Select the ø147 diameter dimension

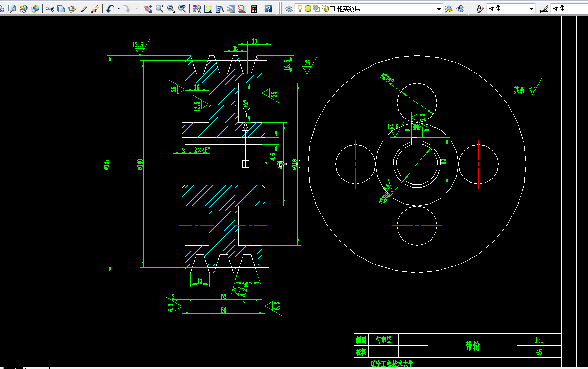click(107, 164)
